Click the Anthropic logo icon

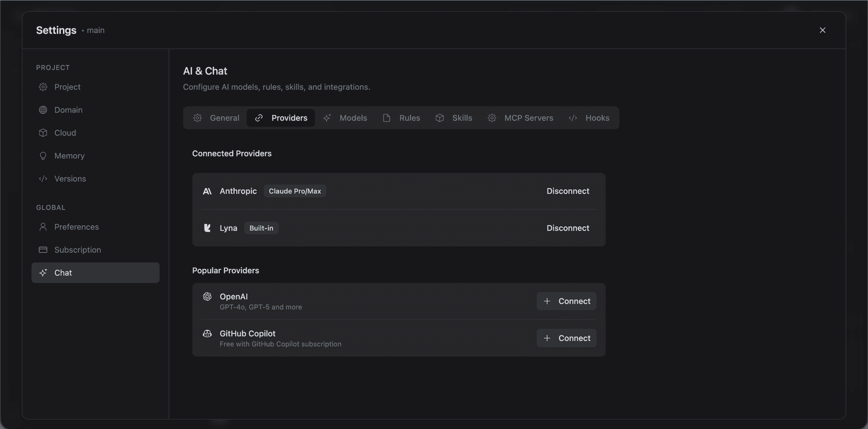click(207, 191)
